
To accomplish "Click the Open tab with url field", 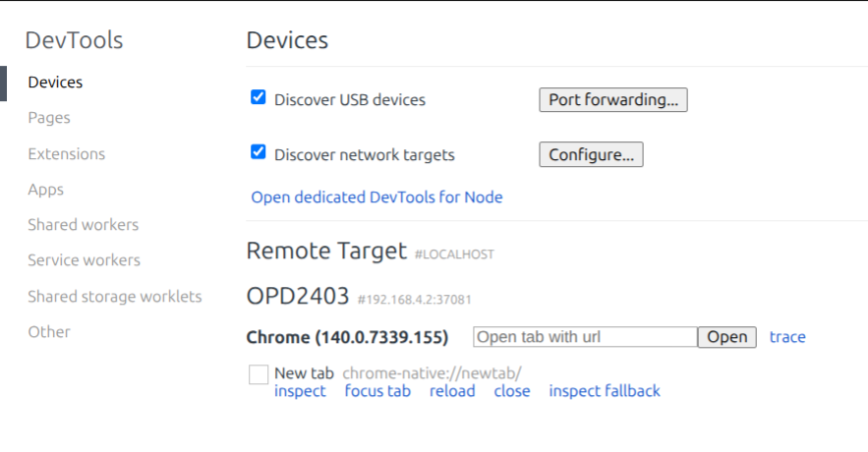I will pyautogui.click(x=585, y=337).
